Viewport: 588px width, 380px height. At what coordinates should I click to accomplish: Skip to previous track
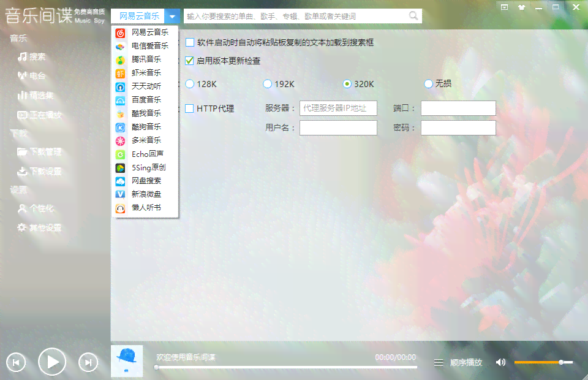(16, 362)
